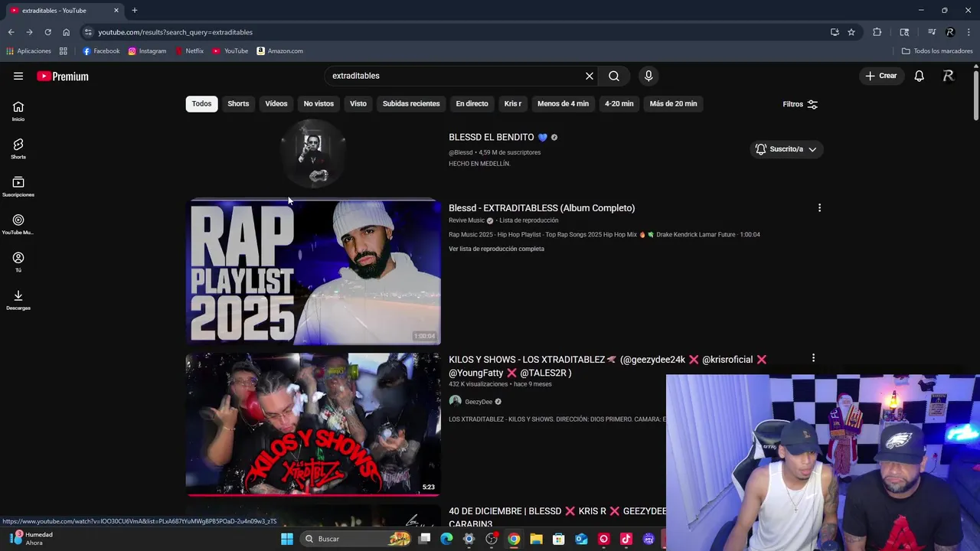This screenshot has width=980, height=551.
Task: Select the Visto filter chip
Action: point(358,104)
